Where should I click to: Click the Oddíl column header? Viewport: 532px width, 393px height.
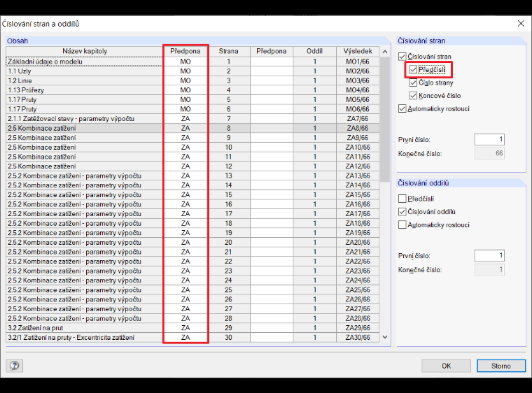coord(314,51)
